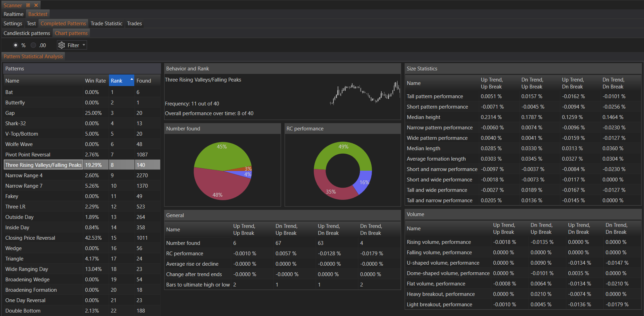
Task: Switch to the Candlestick patterns tab
Action: pyautogui.click(x=27, y=33)
